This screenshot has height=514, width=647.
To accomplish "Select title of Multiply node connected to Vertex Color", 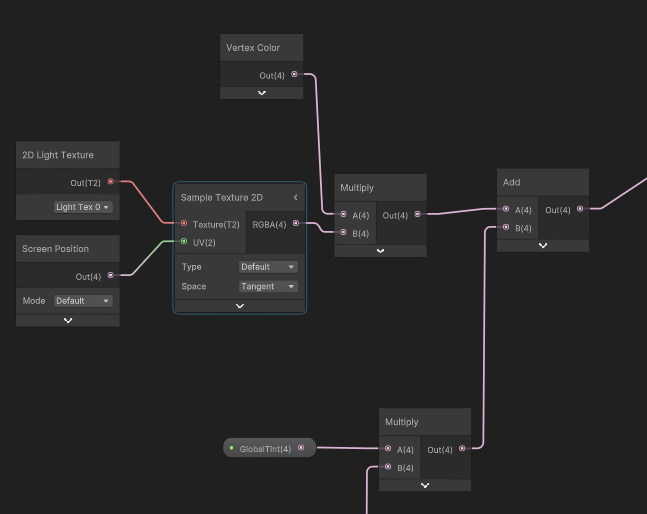I will coord(357,188).
